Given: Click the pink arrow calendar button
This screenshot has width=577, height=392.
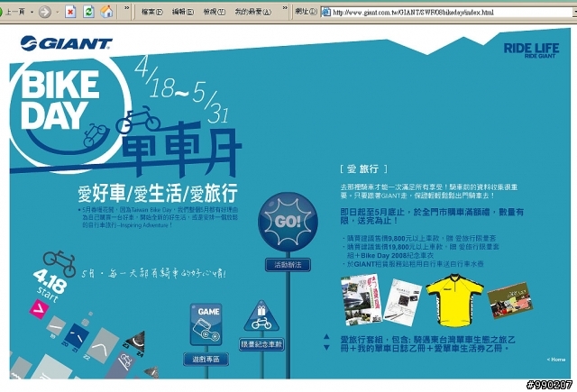Looking at the screenshot, I should (x=39, y=310).
